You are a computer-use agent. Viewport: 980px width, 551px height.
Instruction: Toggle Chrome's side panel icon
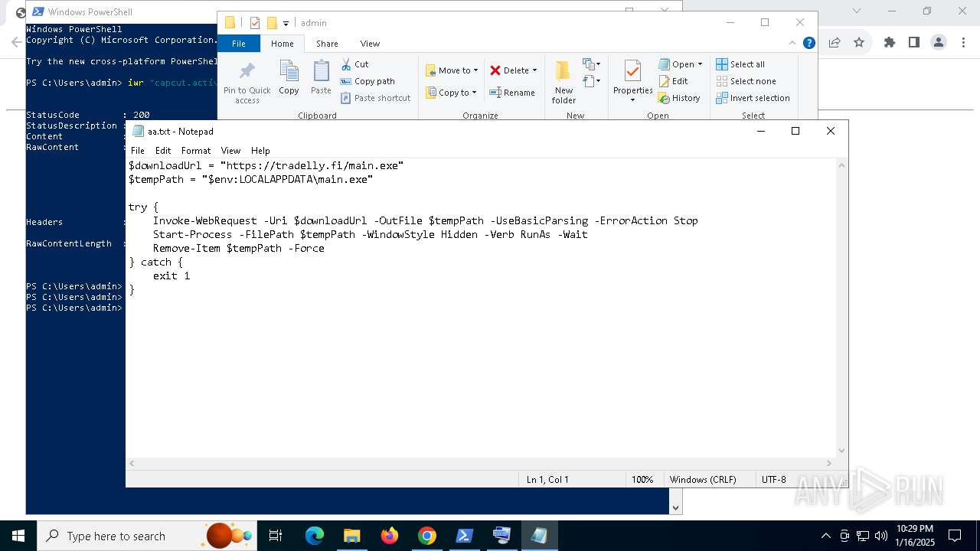click(913, 42)
